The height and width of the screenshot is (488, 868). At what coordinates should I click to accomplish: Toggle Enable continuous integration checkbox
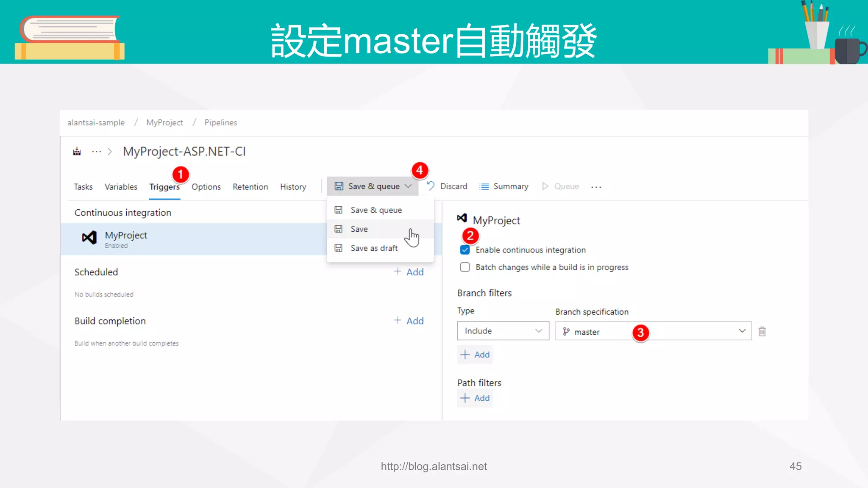click(x=465, y=250)
